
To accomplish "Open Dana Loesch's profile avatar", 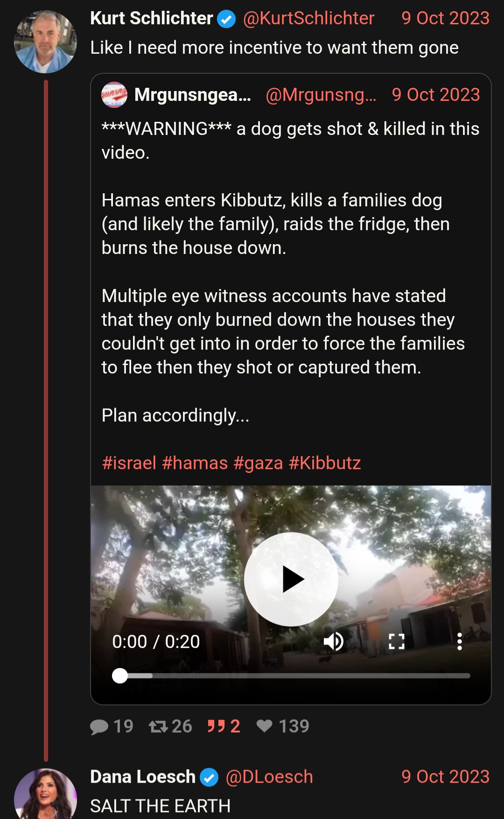I will click(x=45, y=794).
